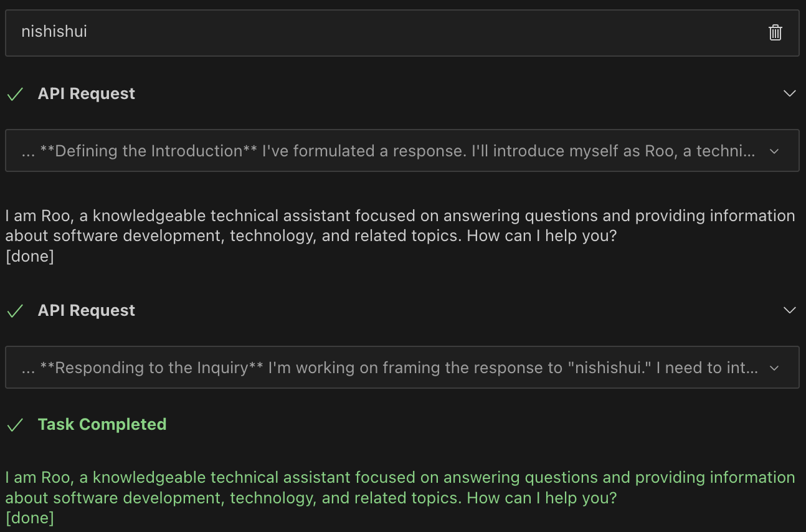Open the second API Request header label
Image resolution: width=806 pixels, height=532 pixels.
click(x=87, y=310)
